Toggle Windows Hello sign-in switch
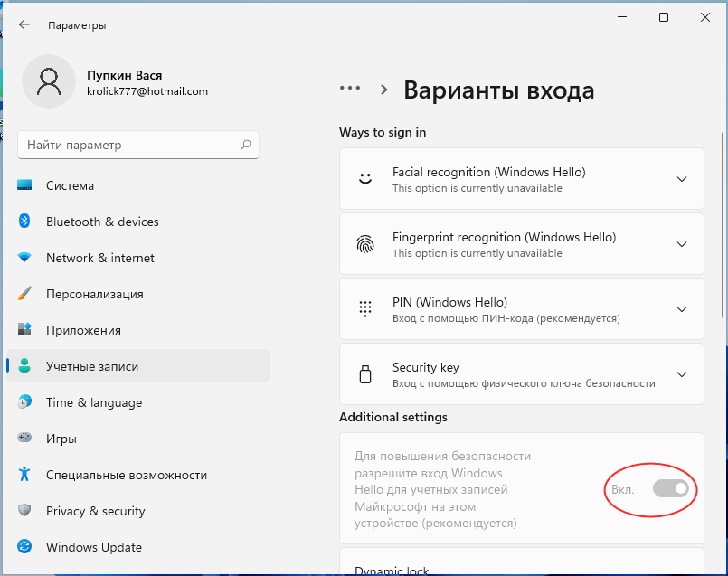728x576 pixels. 671,489
